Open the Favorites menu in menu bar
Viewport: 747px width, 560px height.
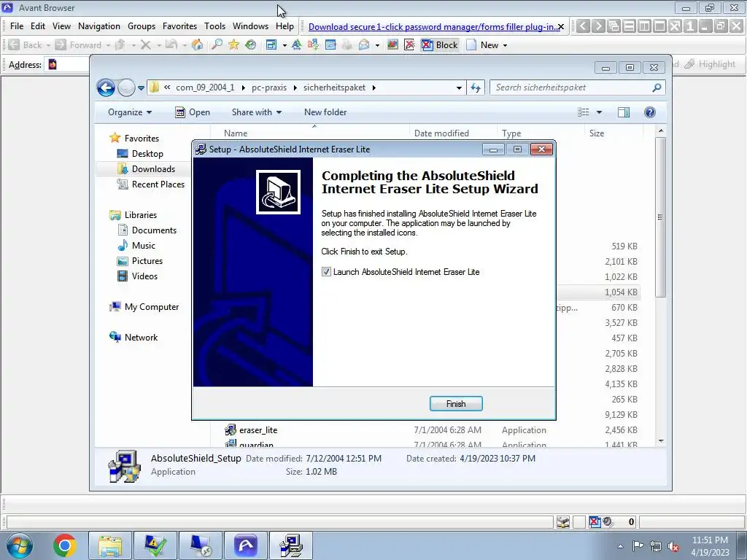pyautogui.click(x=179, y=26)
